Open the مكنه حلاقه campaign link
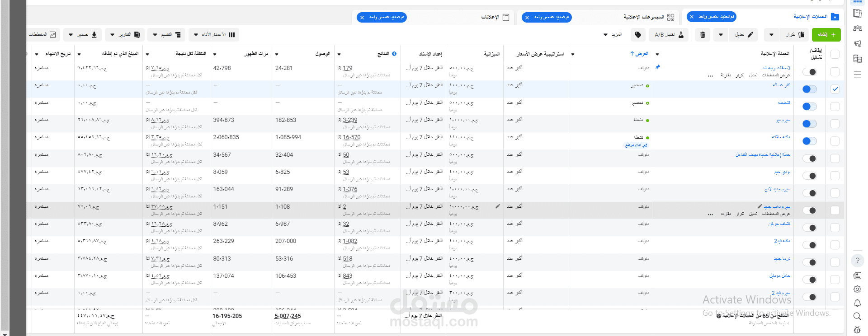The height and width of the screenshot is (336, 868). click(781, 137)
